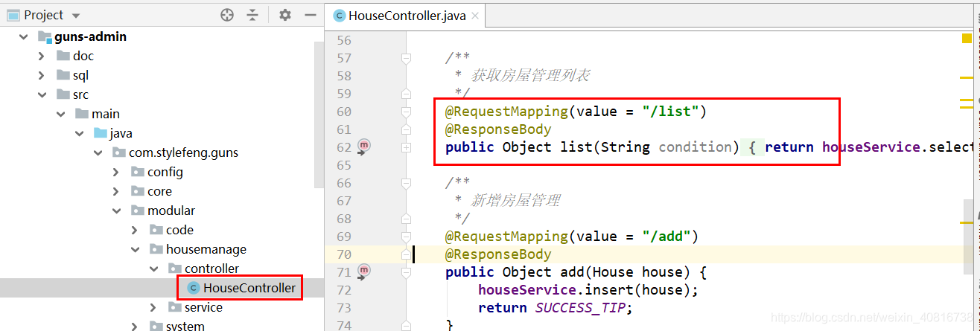This screenshot has height=331, width=980.
Task: Collapse the guns-admin module node
Action: point(24,36)
